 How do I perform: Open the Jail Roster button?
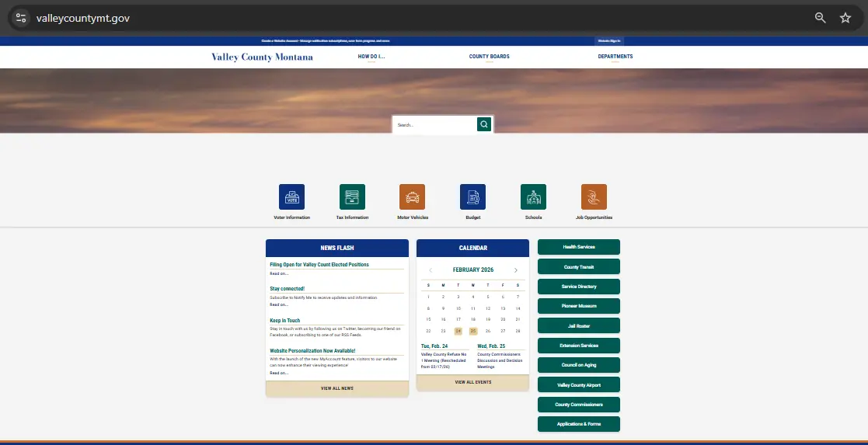(x=578, y=326)
